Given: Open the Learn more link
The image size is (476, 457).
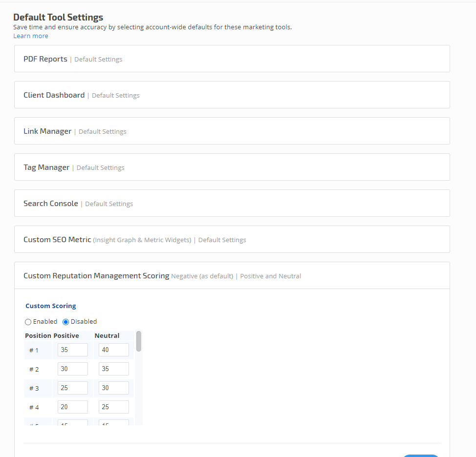Looking at the screenshot, I should [x=31, y=36].
